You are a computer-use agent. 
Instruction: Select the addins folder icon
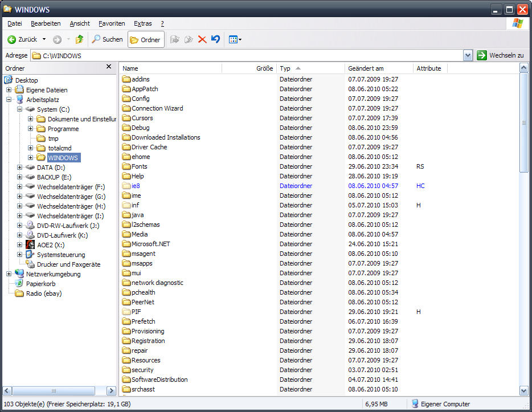pos(126,79)
